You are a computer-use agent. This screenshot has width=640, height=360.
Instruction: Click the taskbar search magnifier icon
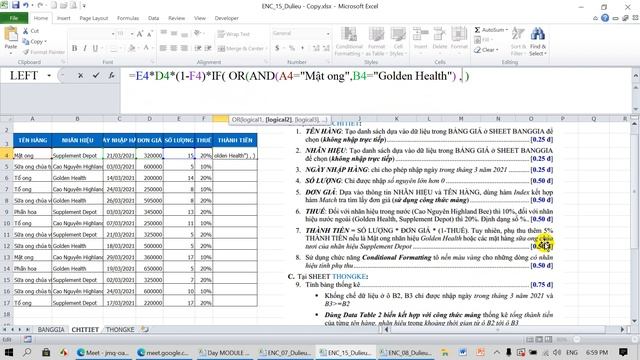click(x=27, y=352)
